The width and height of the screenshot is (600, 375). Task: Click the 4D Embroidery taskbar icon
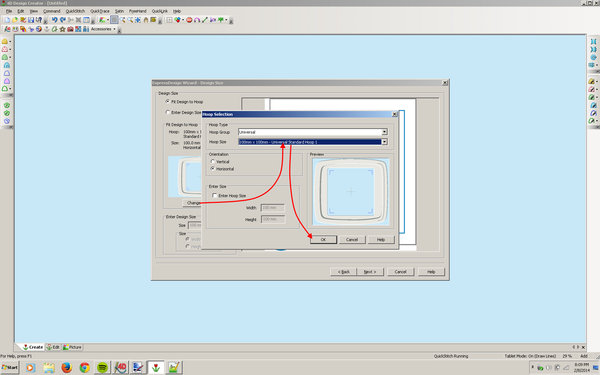click(x=120, y=367)
